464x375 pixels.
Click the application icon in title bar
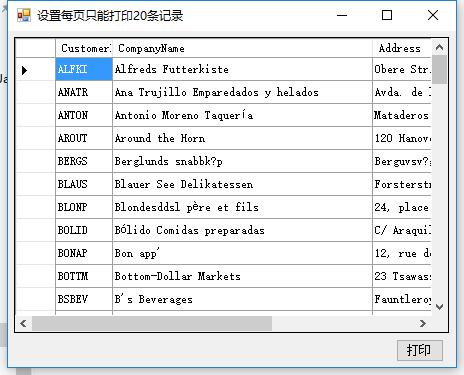[24, 15]
